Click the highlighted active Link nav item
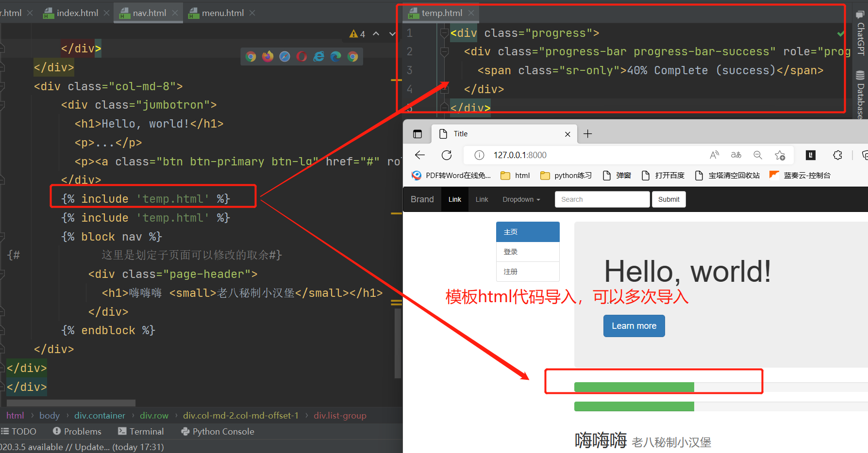Screen dimensions: 868x453 [455, 199]
